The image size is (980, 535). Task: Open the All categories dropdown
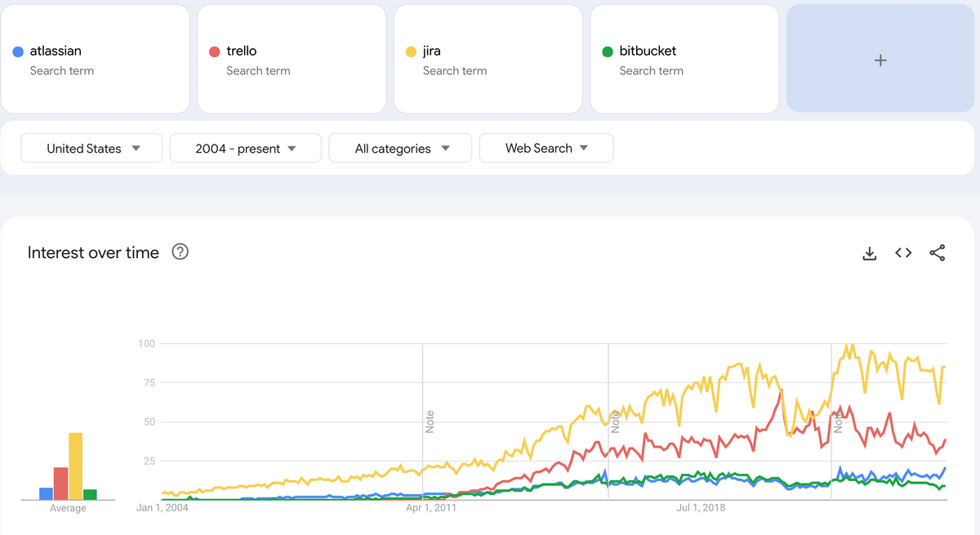tap(400, 148)
